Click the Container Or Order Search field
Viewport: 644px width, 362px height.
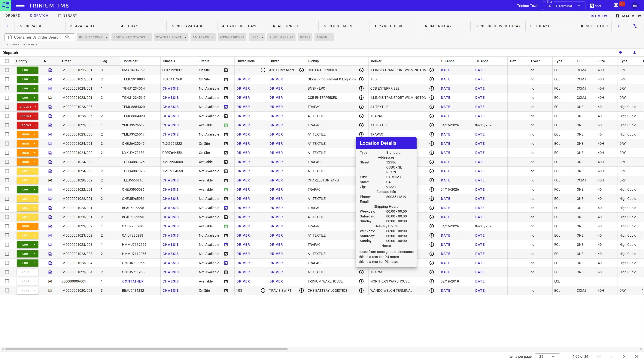pos(37,37)
